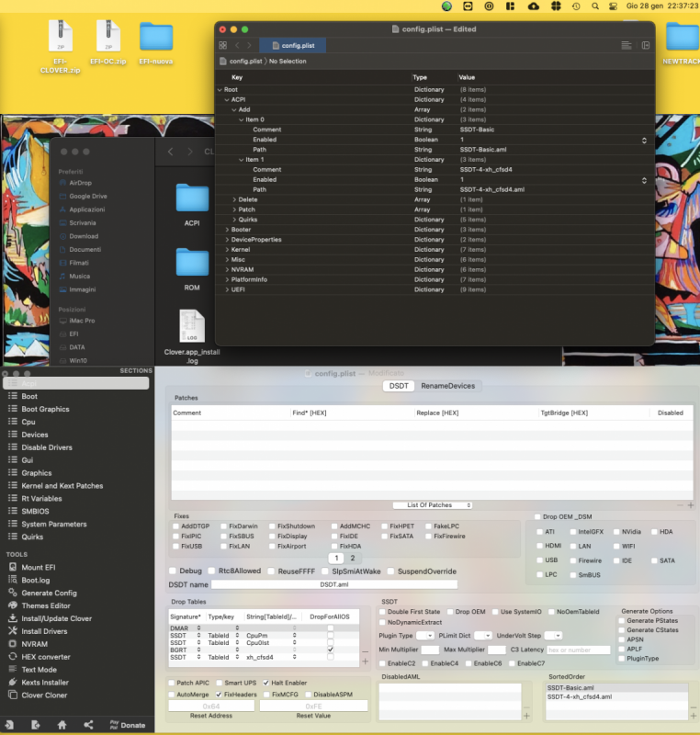Toggle DropForAllOS checkbox for BGRT row

[x=331, y=650]
